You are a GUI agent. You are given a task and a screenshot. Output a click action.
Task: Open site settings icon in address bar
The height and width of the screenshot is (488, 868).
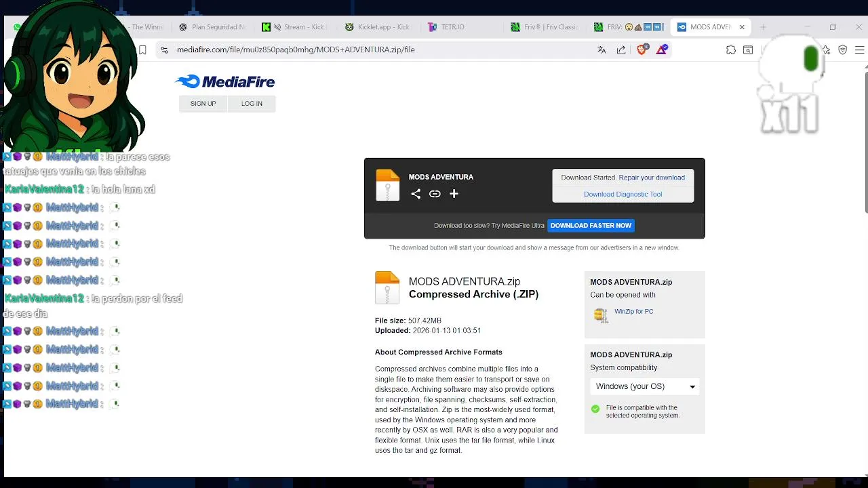(164, 49)
